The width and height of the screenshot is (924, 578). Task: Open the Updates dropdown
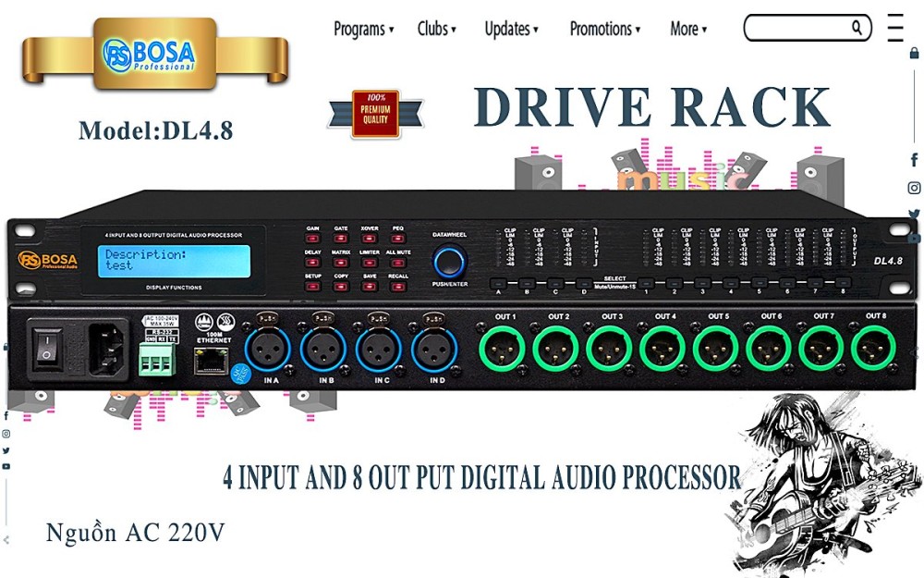pos(511,29)
